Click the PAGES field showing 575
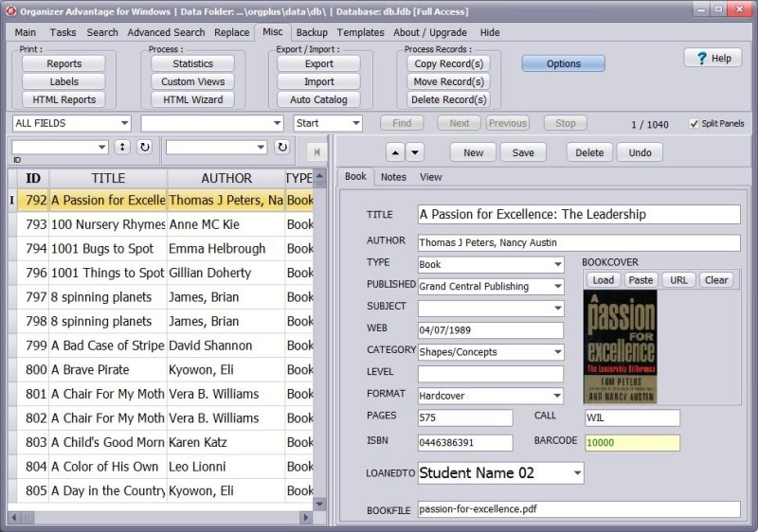 coord(465,417)
